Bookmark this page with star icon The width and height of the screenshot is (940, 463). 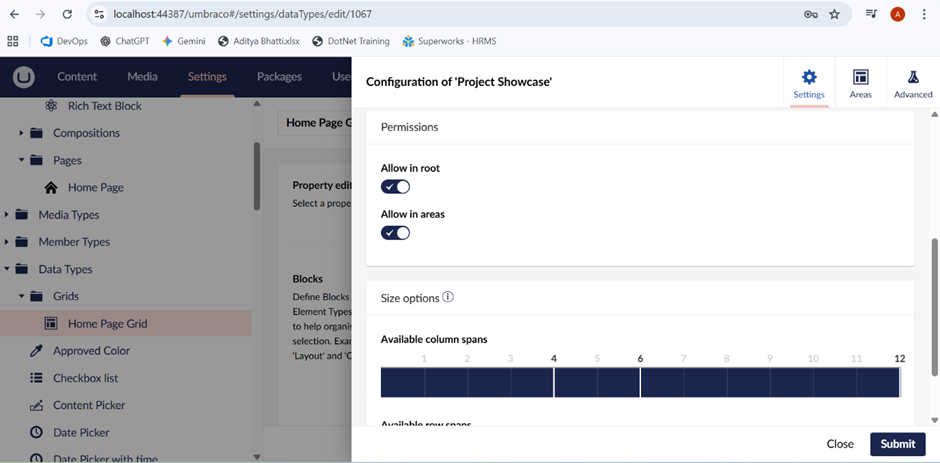click(834, 14)
